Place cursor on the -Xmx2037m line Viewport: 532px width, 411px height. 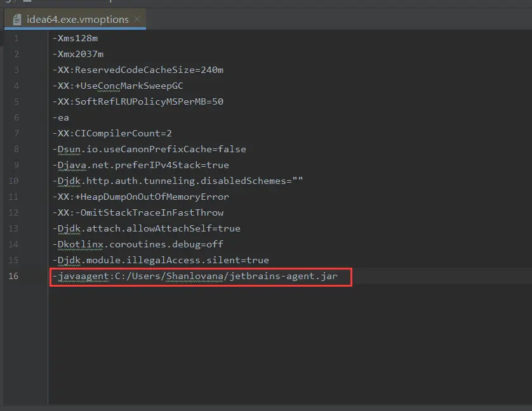pyautogui.click(x=78, y=55)
